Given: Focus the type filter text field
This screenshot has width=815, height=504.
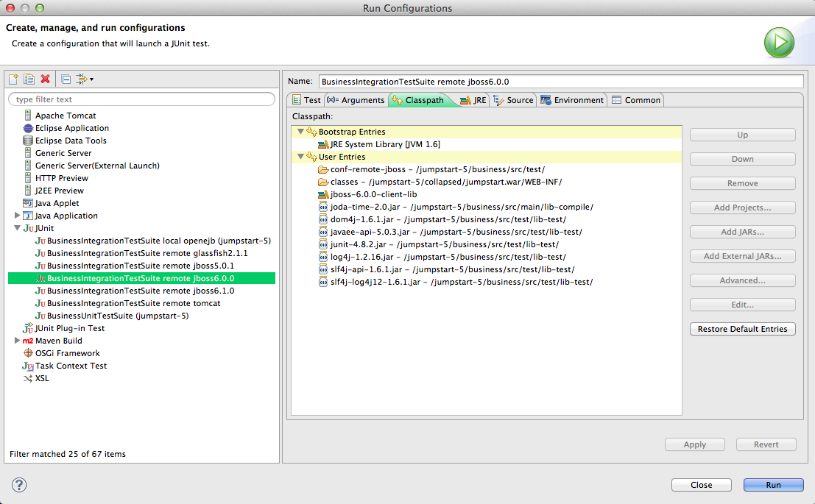Looking at the screenshot, I should pos(142,99).
